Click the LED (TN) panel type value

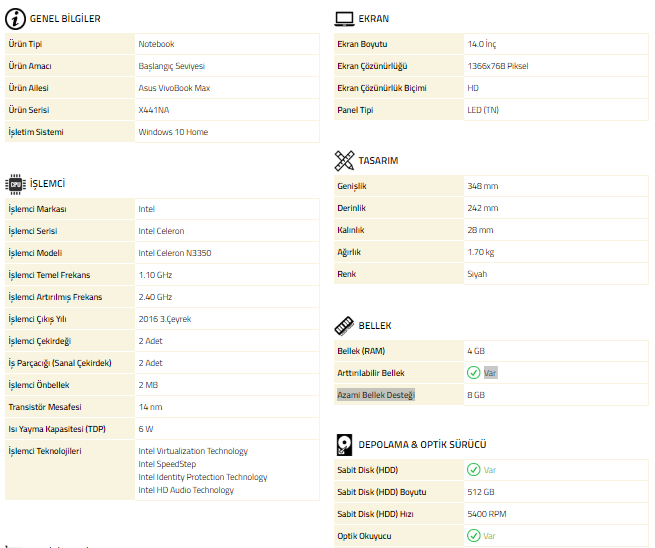[x=483, y=110]
